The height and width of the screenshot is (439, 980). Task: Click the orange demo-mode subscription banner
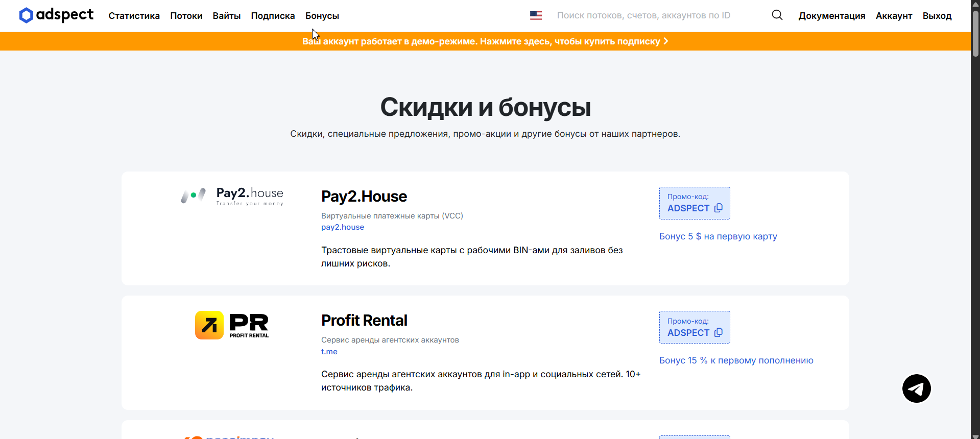485,41
